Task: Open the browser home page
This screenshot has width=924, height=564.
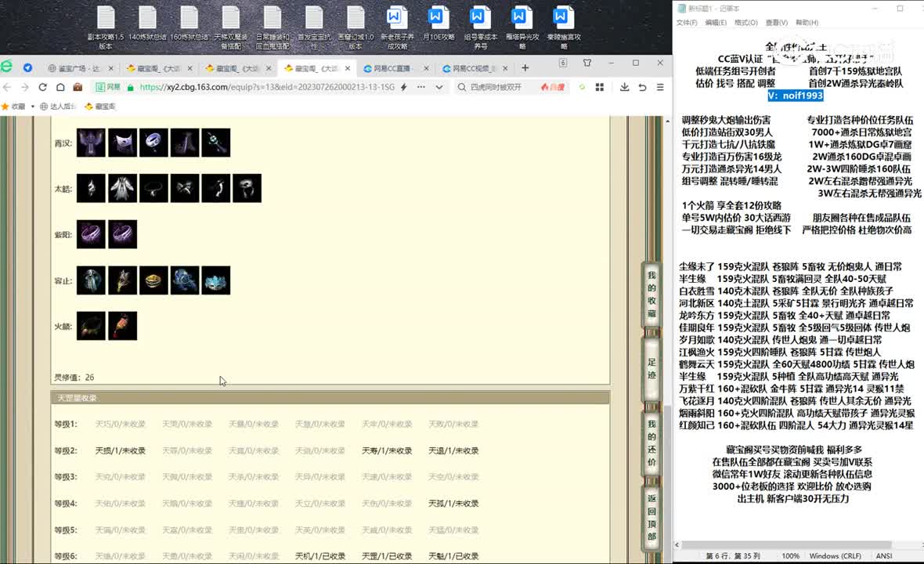Action: tap(60, 87)
